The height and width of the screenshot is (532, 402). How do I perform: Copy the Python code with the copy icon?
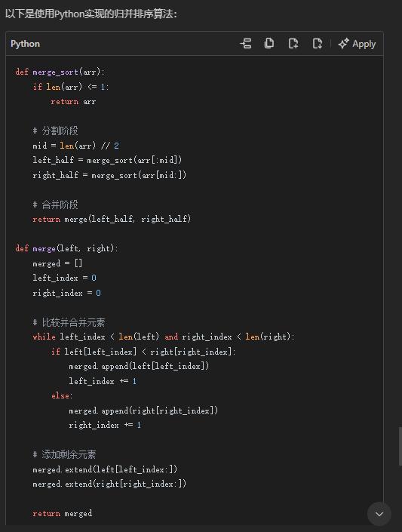(269, 44)
